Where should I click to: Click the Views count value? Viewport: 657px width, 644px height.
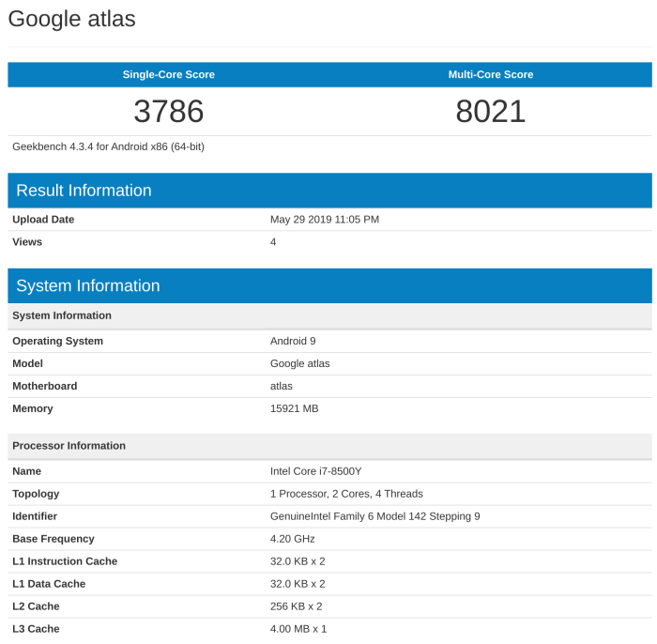click(x=273, y=242)
